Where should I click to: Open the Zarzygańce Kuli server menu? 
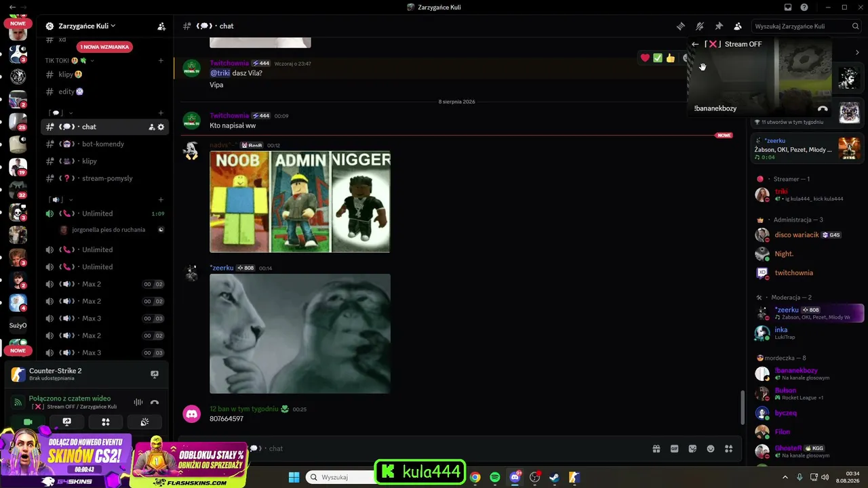(87, 26)
